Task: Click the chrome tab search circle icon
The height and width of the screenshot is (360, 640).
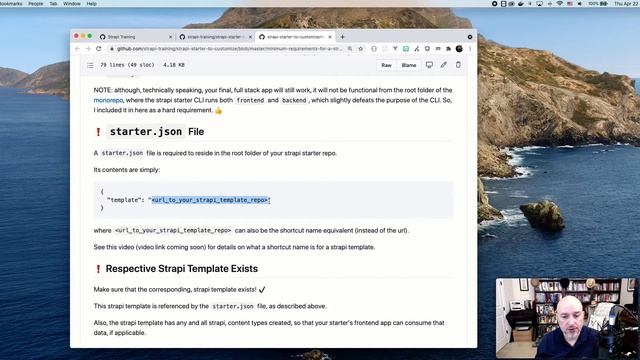Action: coord(470,37)
